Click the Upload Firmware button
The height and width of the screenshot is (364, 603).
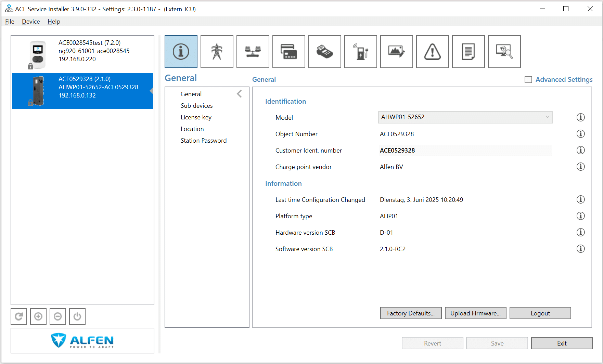click(x=475, y=313)
